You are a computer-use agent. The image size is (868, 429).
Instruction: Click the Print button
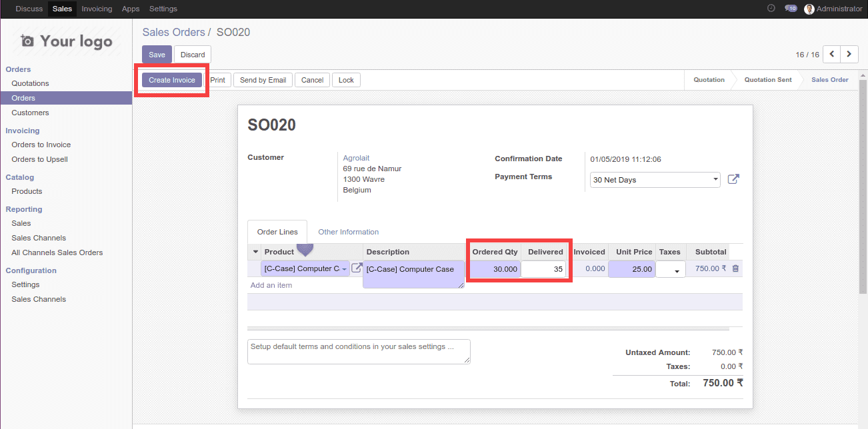218,80
